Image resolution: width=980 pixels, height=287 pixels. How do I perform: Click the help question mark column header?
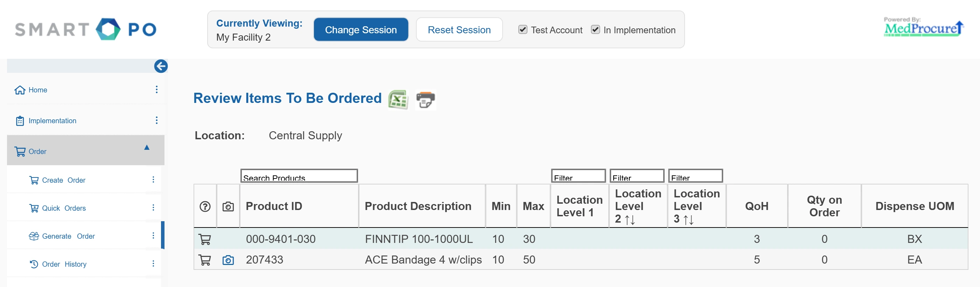pyautogui.click(x=205, y=206)
